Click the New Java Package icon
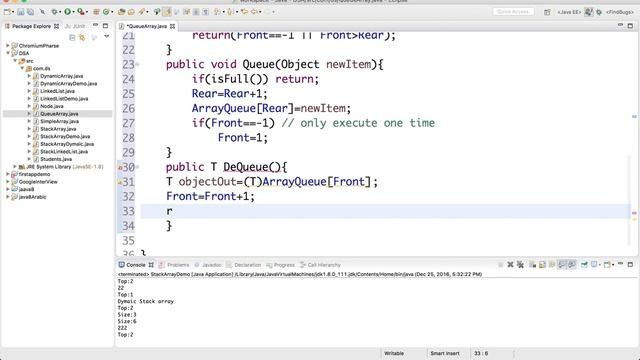Viewport: 640px width, 360px height. click(x=96, y=12)
